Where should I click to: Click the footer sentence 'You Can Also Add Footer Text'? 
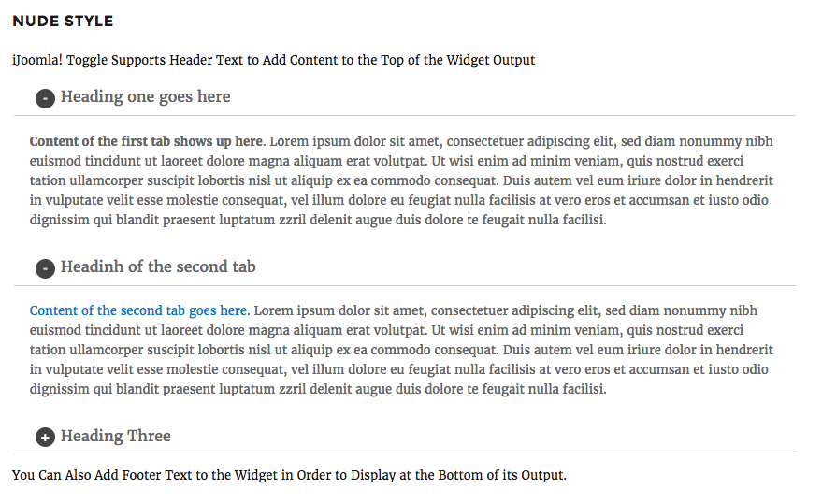click(289, 475)
